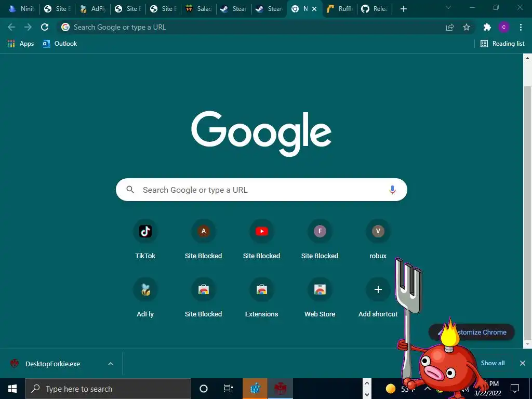Go back using the browser back arrow
The image size is (532, 399).
11,27
